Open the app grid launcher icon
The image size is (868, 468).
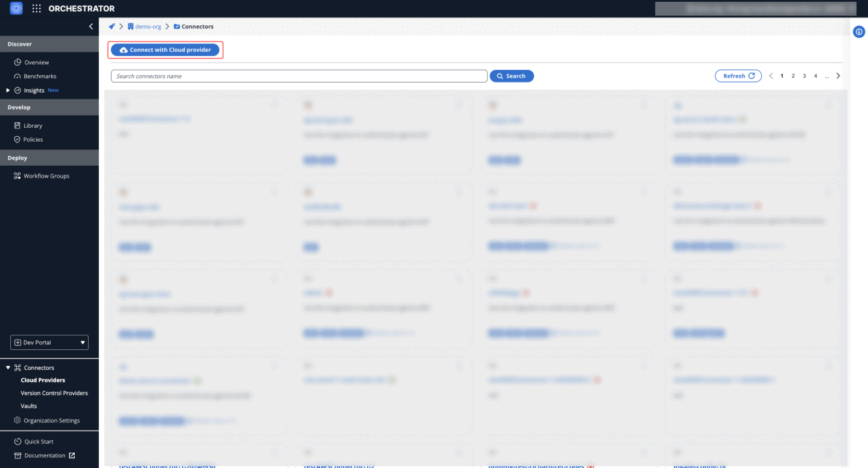(x=36, y=8)
